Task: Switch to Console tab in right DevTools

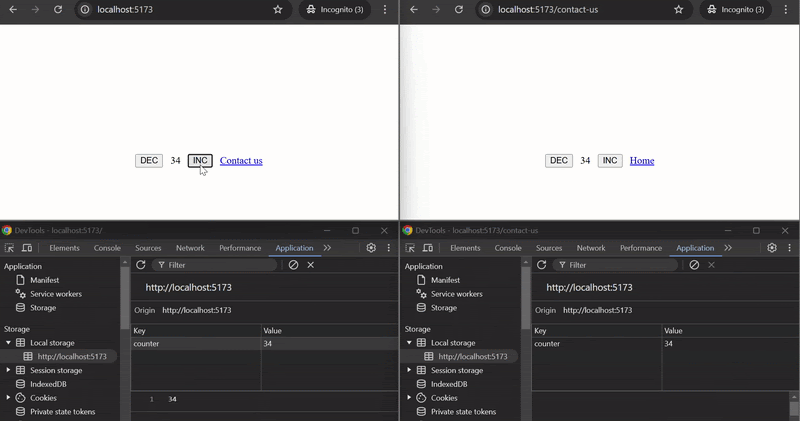Action: click(x=508, y=248)
